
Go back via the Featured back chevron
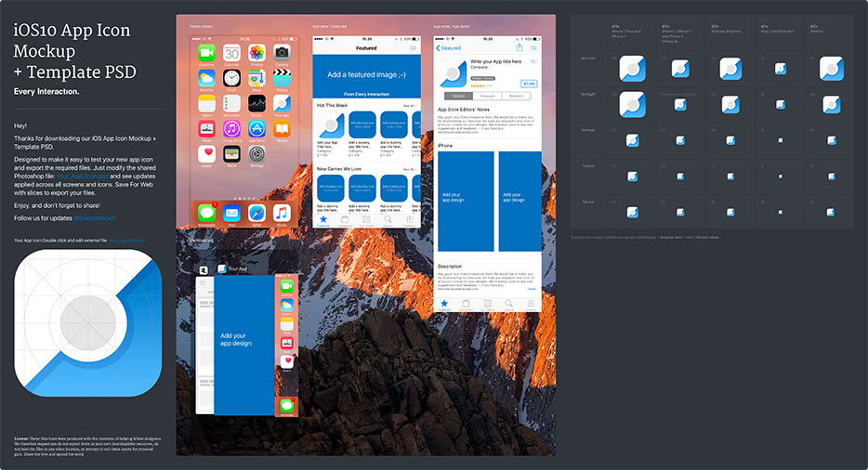pos(439,47)
